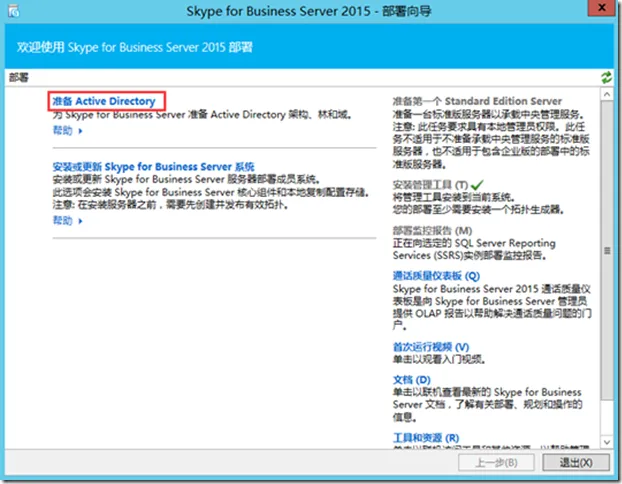The image size is (622, 484).
Task: Click the vertical scrollbar thumb
Action: 607,250
